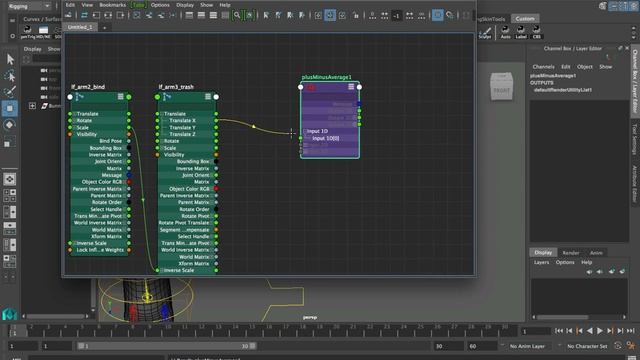Screen dimensions: 640x360
Task: Open the No Character Set dropdown
Action: [x=586, y=346]
